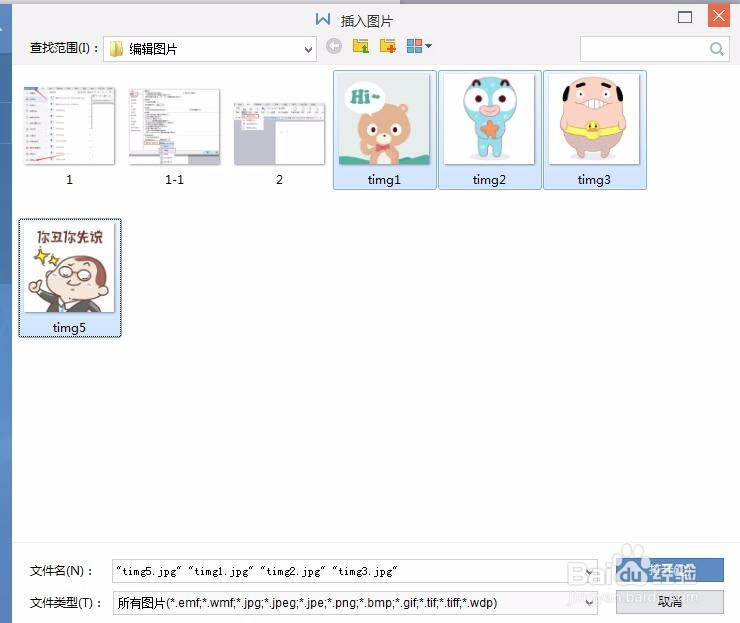
Task: Click the timg3 file name label
Action: point(594,179)
